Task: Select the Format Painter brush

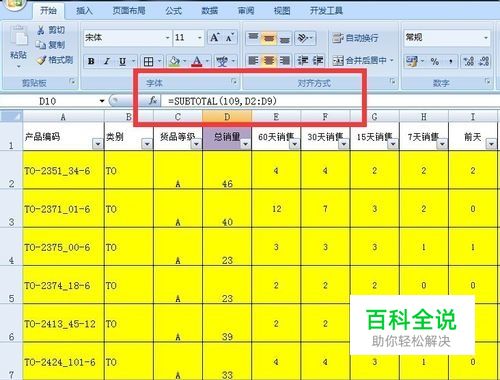Action: [x=41, y=60]
